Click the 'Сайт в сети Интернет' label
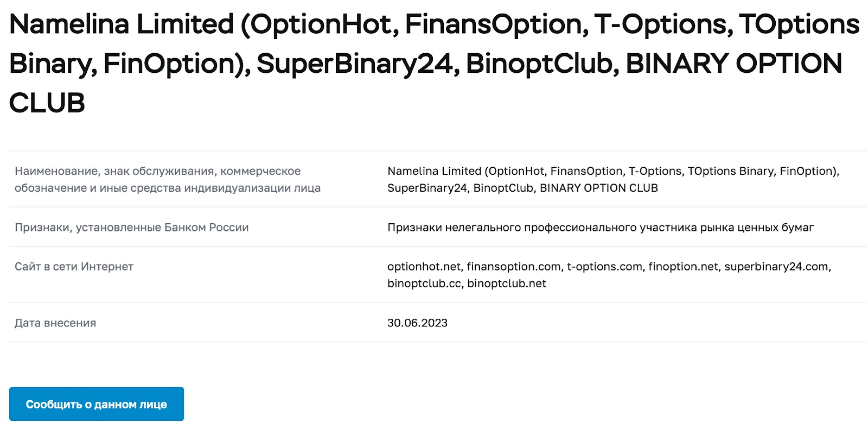868x435 pixels. point(74,266)
